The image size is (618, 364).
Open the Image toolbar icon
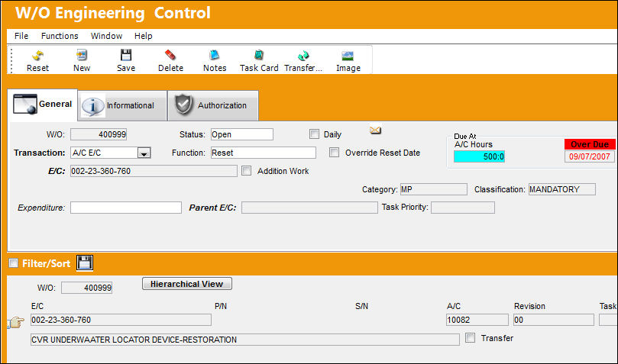(348, 56)
